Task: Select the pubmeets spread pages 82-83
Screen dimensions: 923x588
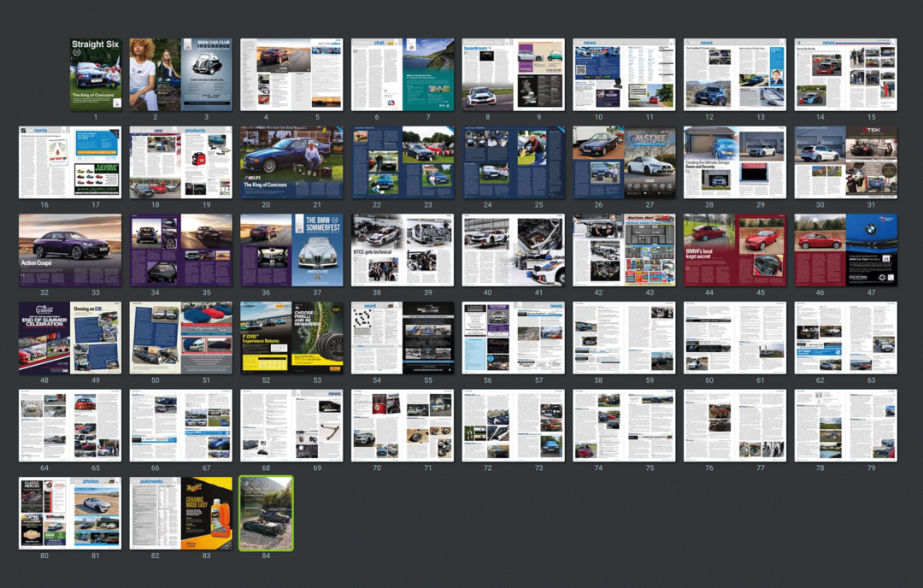Action: 180,514
